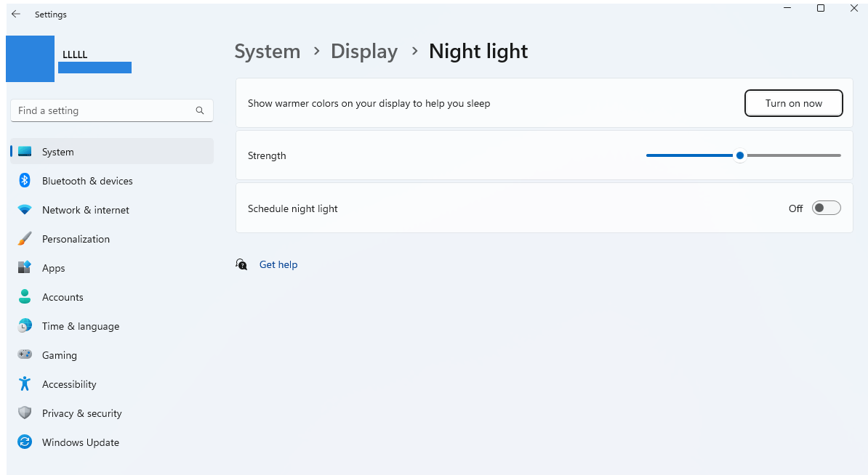This screenshot has height=475, width=868.
Task: Open Windows Update page
Action: [x=112, y=442]
